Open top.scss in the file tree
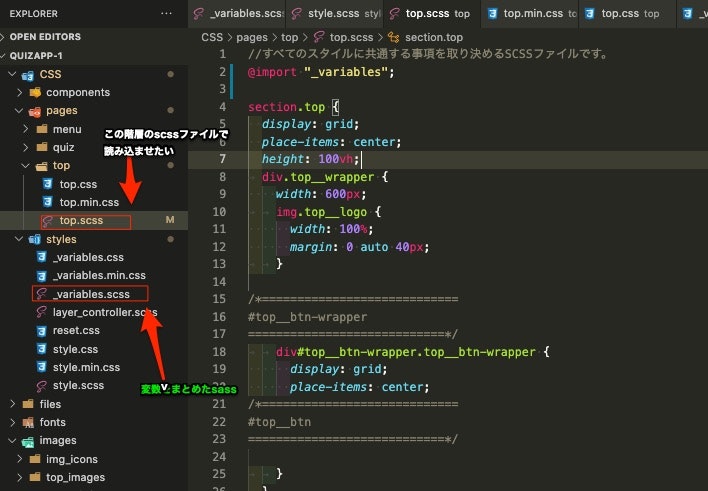The width and height of the screenshot is (708, 491). click(94, 220)
